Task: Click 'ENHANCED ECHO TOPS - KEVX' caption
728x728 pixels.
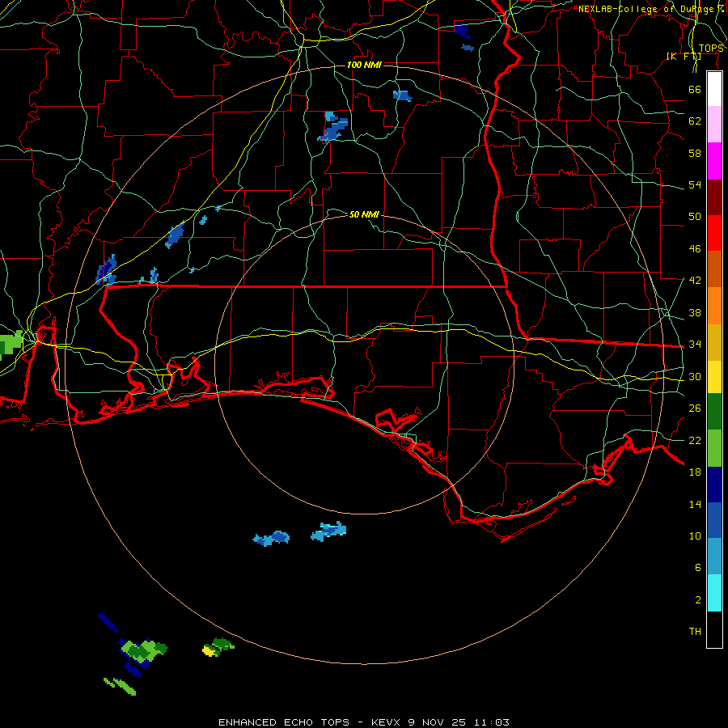Action: [x=309, y=722]
